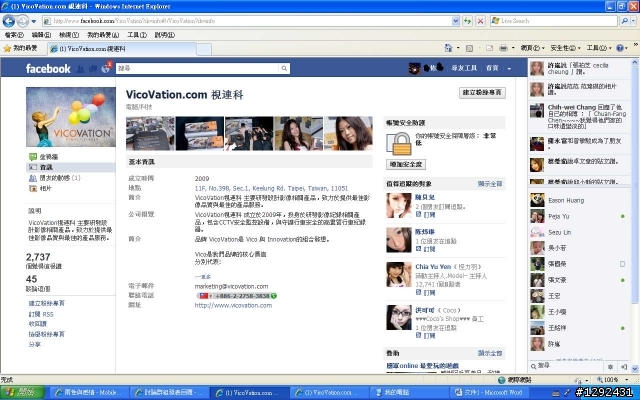Image resolution: width=640 pixels, height=400 pixels.
Task: Select 朋友的動態 (1) in sidebar
Action: [55, 178]
